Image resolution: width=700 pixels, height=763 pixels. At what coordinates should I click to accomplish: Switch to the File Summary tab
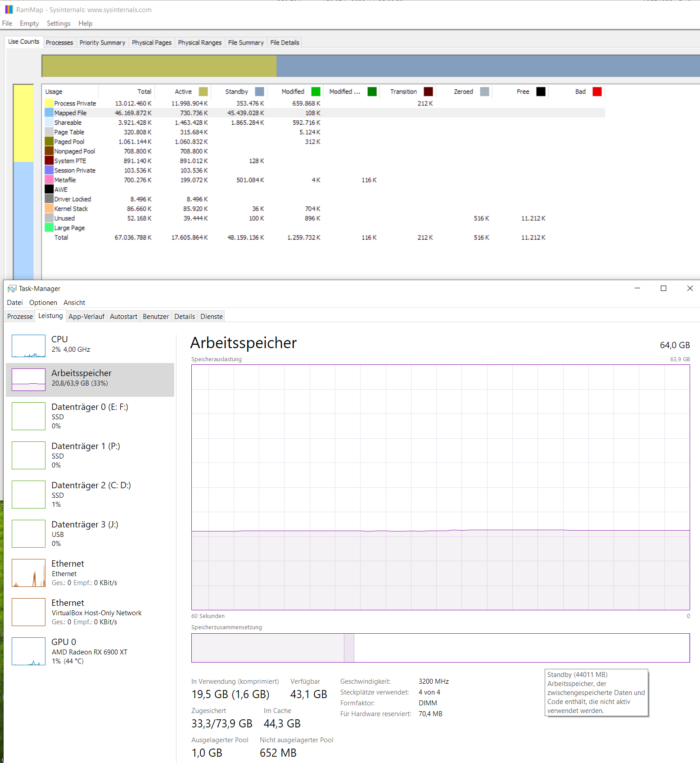click(x=246, y=42)
